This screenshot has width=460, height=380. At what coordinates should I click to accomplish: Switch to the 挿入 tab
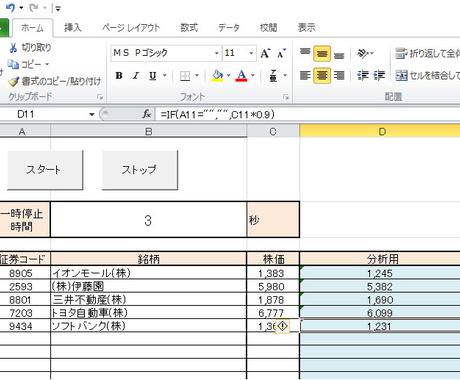pyautogui.click(x=72, y=27)
